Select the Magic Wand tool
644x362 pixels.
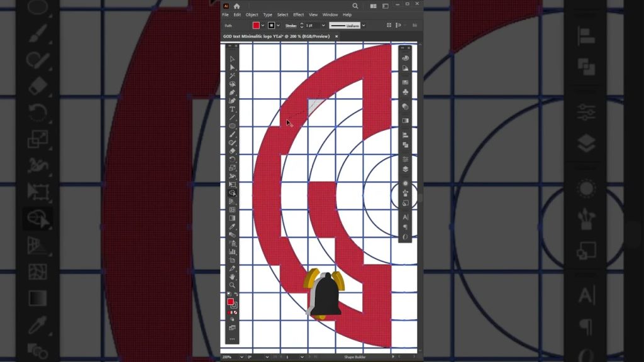point(232,75)
